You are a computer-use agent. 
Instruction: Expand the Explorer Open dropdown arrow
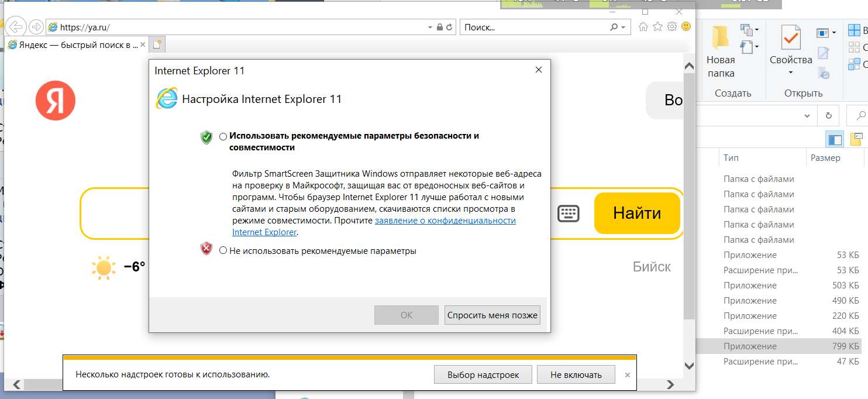coord(834,32)
